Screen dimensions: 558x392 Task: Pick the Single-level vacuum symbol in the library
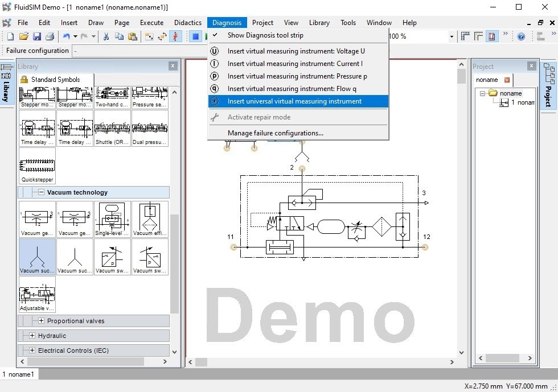[113, 219]
